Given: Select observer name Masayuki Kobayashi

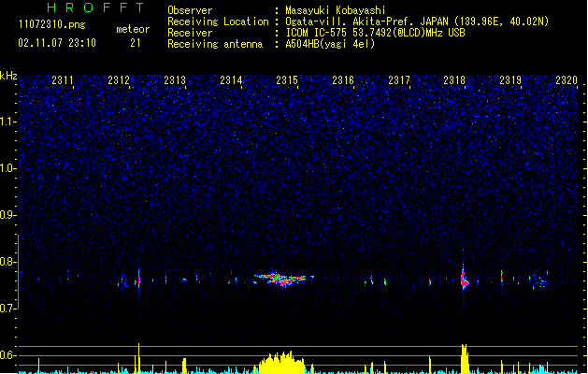Looking at the screenshot, I should pyautogui.click(x=336, y=10).
